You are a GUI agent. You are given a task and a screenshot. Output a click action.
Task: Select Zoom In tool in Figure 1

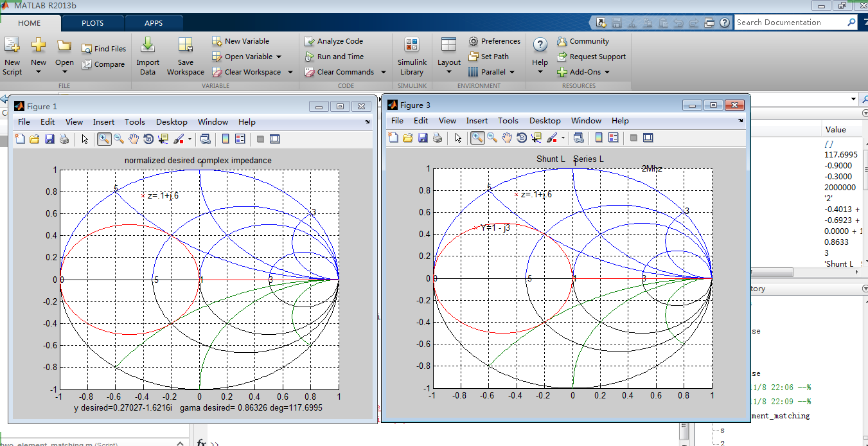tap(103, 139)
